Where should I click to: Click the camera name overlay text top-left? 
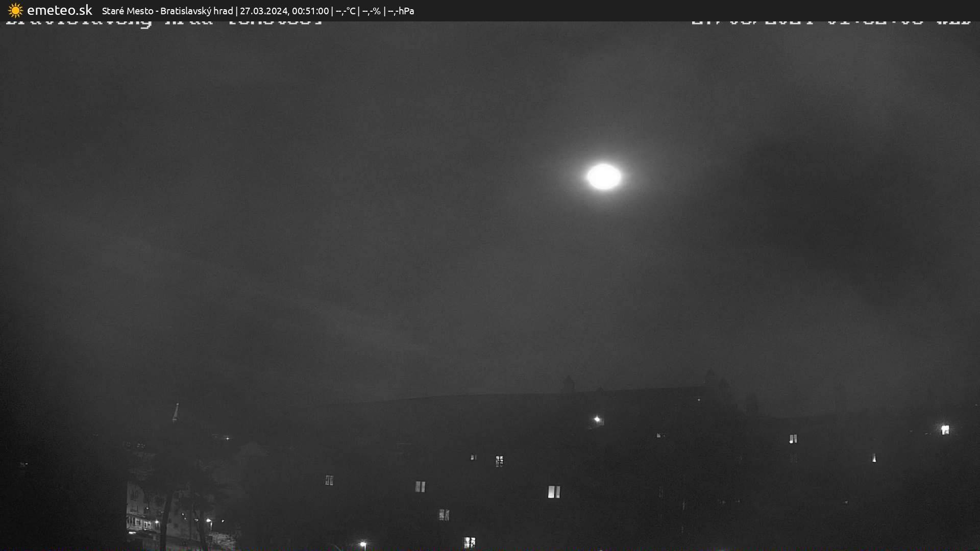pyautogui.click(x=163, y=22)
